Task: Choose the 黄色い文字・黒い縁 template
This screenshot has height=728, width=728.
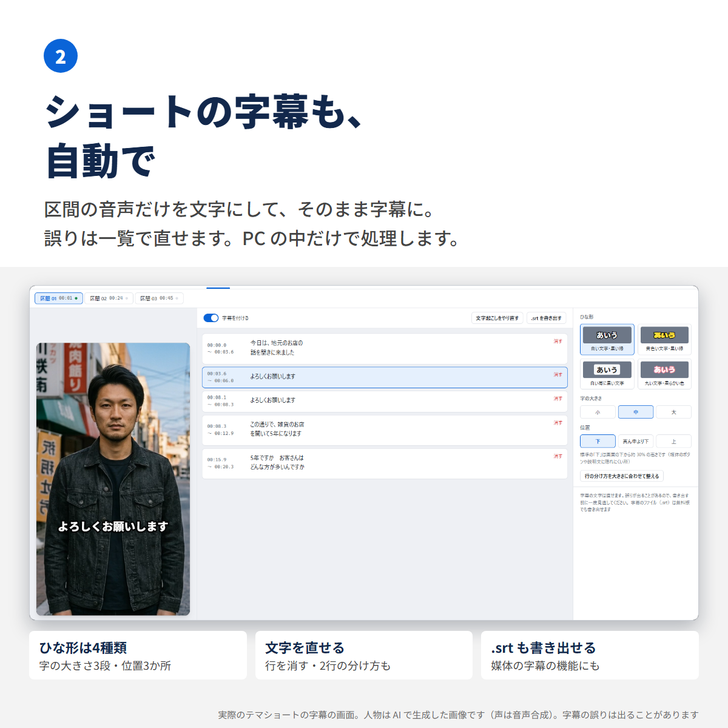Action: pos(664,339)
